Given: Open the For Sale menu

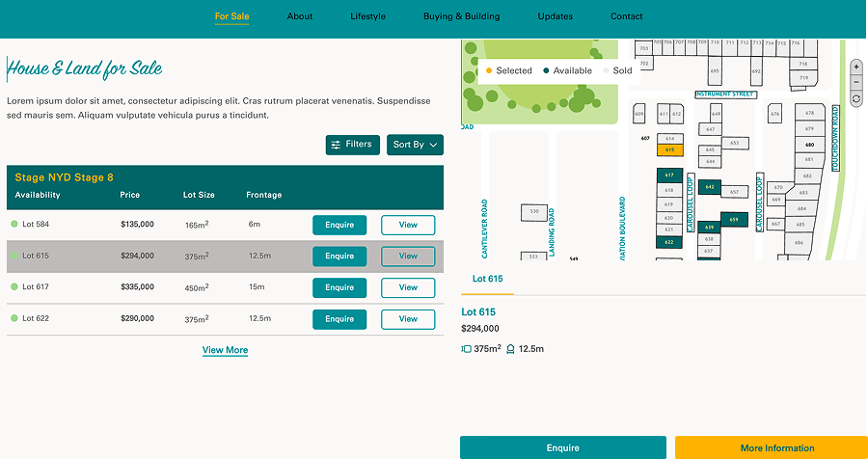Looking at the screenshot, I should 231,16.
